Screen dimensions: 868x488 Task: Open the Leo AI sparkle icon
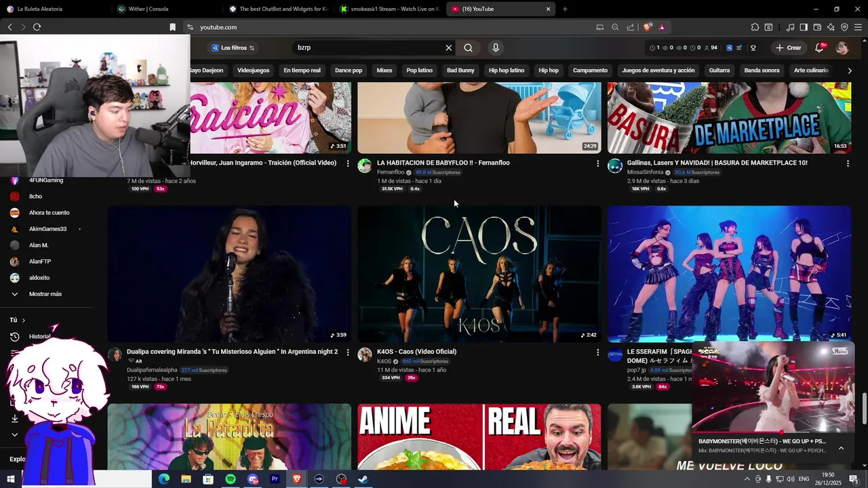coord(831,27)
